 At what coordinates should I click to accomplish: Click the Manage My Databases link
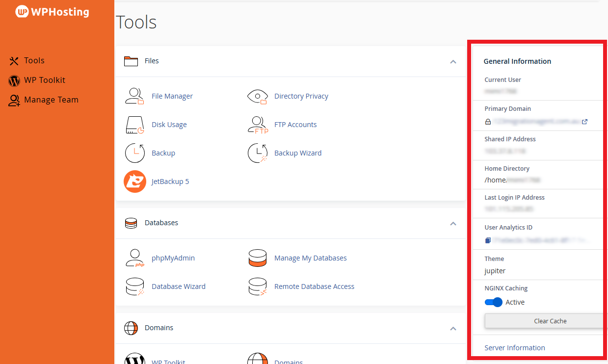click(x=310, y=258)
